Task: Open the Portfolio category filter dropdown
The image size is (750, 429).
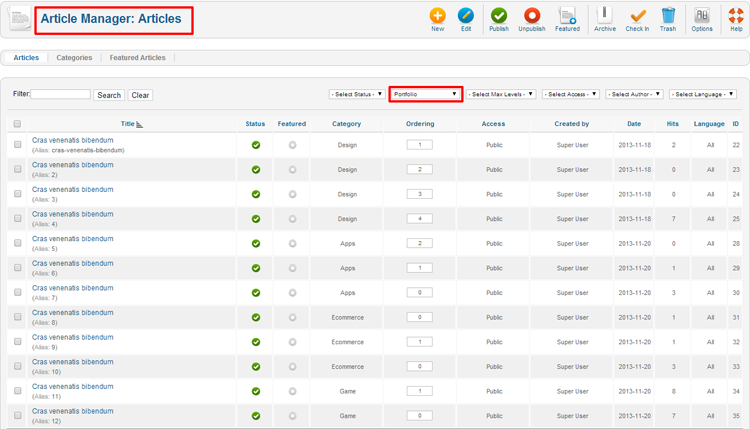Action: pyautogui.click(x=425, y=94)
